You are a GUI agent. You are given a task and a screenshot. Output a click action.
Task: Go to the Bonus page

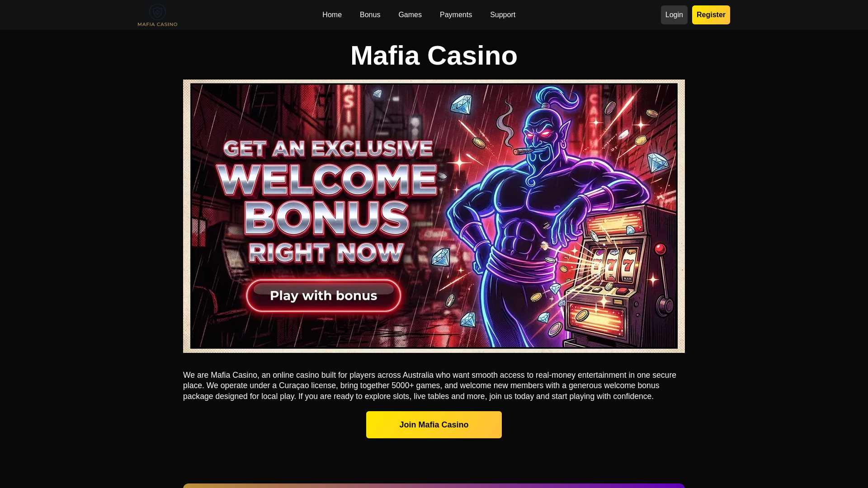pyautogui.click(x=370, y=15)
